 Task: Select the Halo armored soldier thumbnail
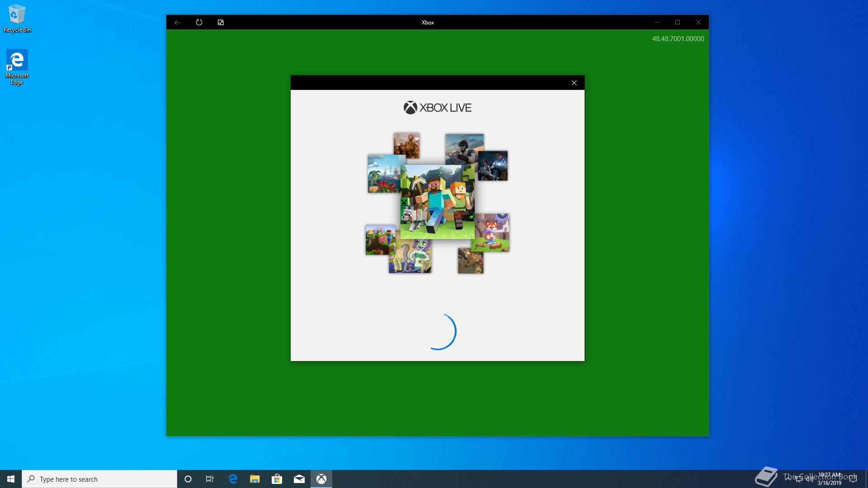(464, 149)
